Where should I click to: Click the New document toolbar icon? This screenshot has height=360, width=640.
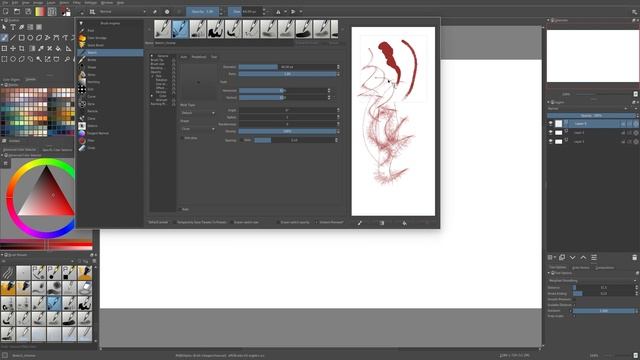(x=6, y=11)
